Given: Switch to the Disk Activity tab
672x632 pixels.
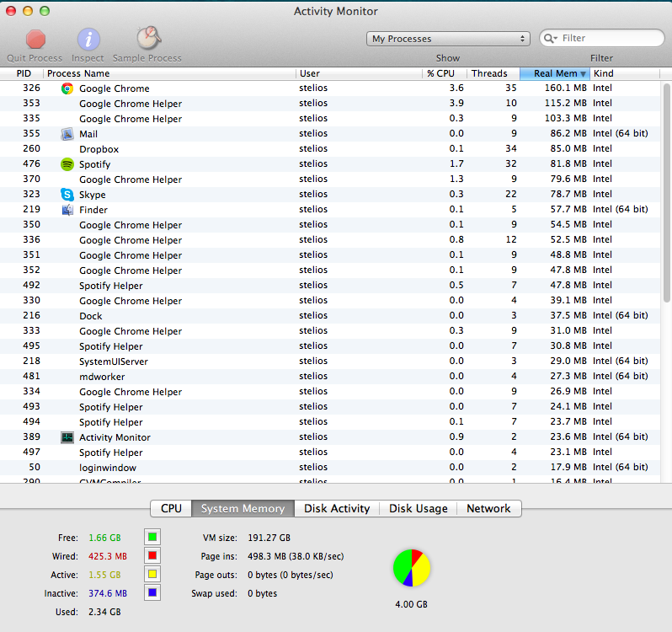Looking at the screenshot, I should (x=337, y=508).
